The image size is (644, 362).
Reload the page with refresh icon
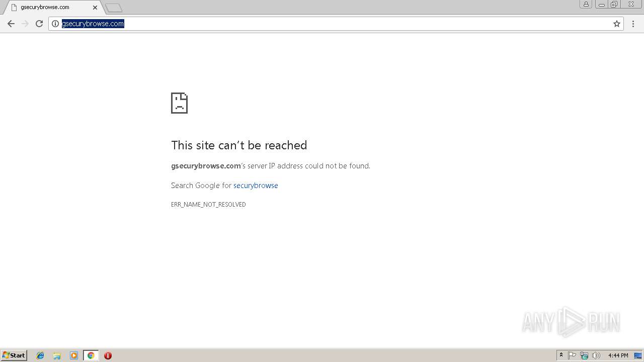coord(39,24)
